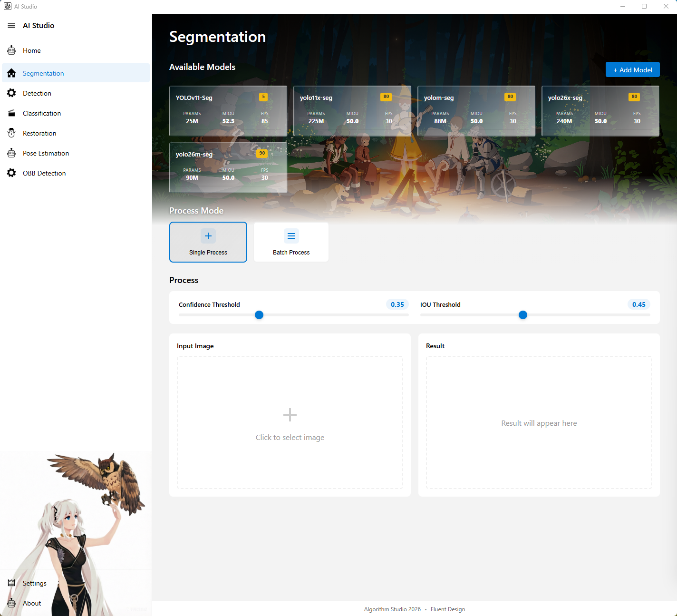Image resolution: width=677 pixels, height=616 pixels.
Task: Select the yolo11x-seg model card
Action: point(352,111)
